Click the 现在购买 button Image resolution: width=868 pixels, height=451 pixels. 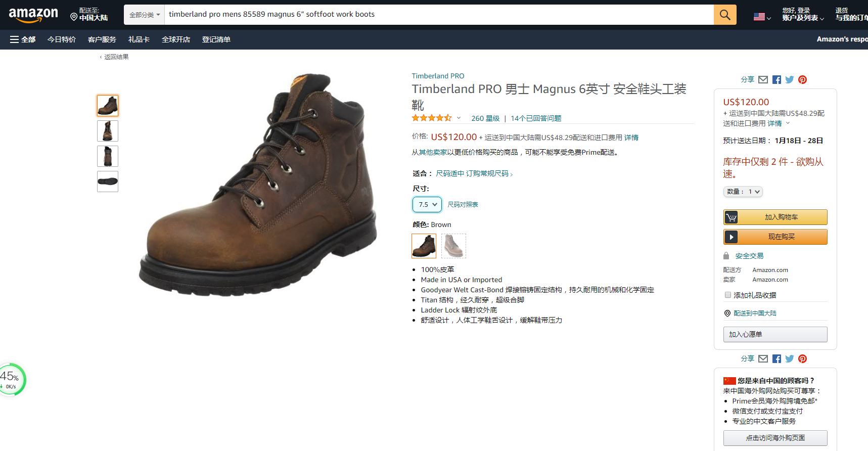(x=775, y=237)
